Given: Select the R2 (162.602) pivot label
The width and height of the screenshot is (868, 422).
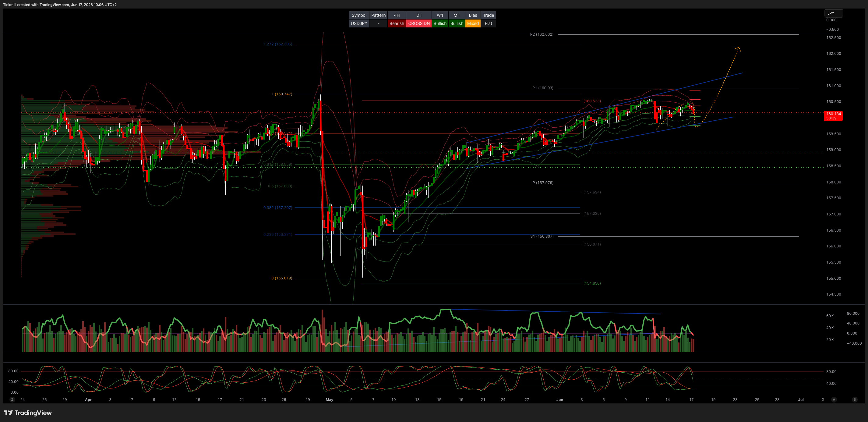Looking at the screenshot, I should 542,34.
